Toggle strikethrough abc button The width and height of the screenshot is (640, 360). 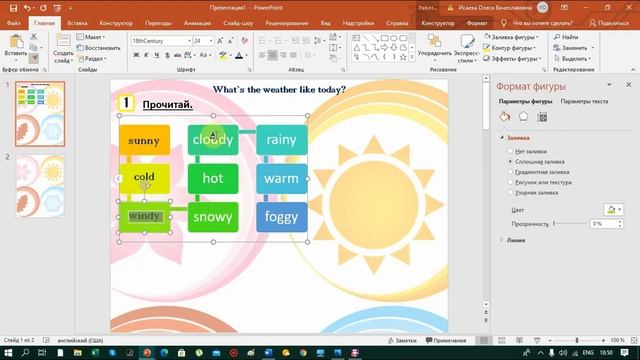tap(177, 55)
